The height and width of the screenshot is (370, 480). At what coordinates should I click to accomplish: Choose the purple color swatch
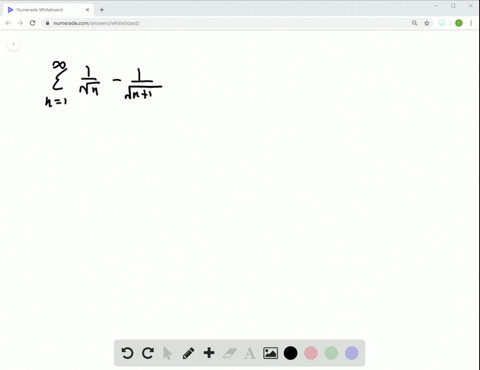[x=352, y=353]
